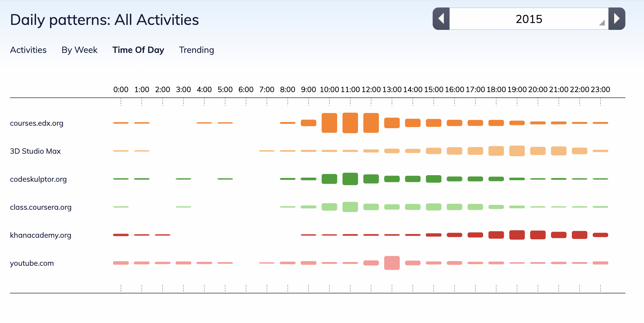Open the Trending tab
Screen dimensions: 644x323
coord(197,50)
